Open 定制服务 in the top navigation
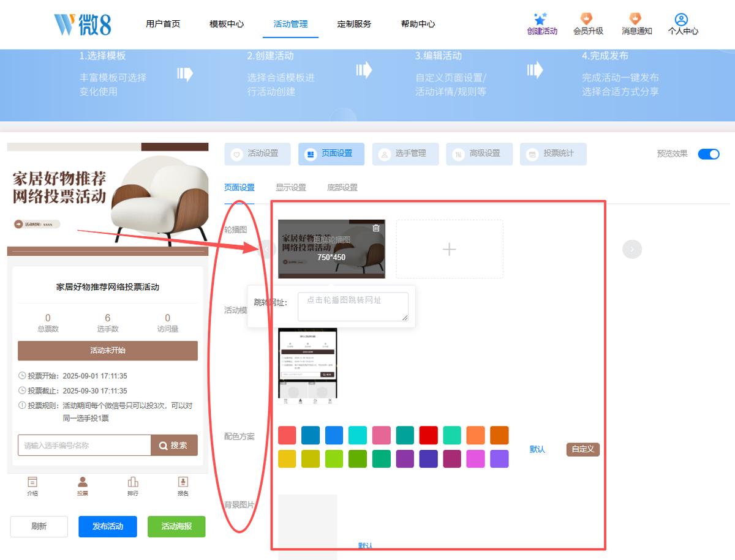The height and width of the screenshot is (560, 735). click(354, 24)
